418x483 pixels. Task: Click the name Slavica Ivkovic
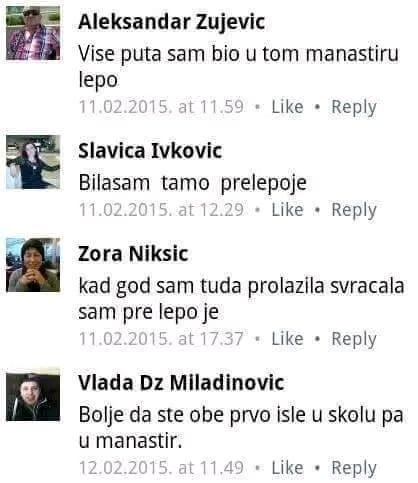click(x=150, y=151)
